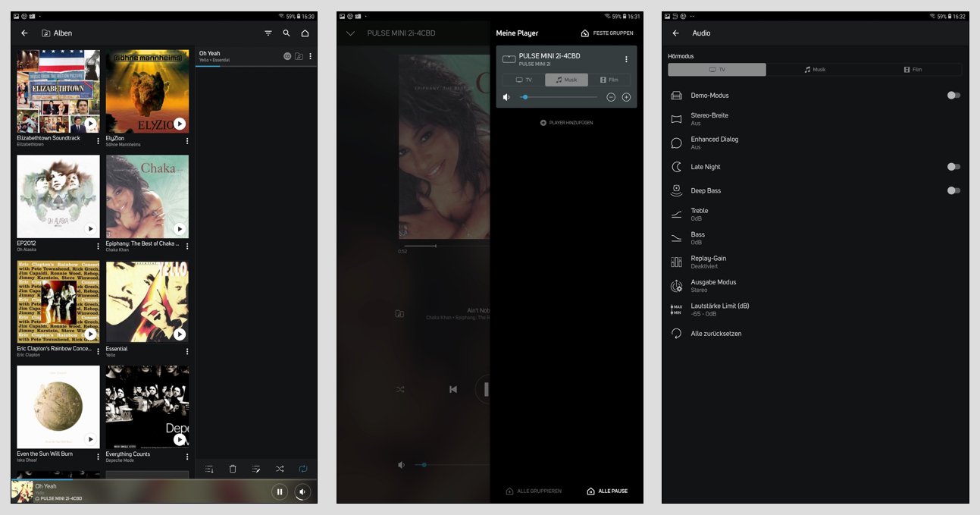The width and height of the screenshot is (980, 515).
Task: Open options for Oh Yeah queue track
Action: pos(310,56)
